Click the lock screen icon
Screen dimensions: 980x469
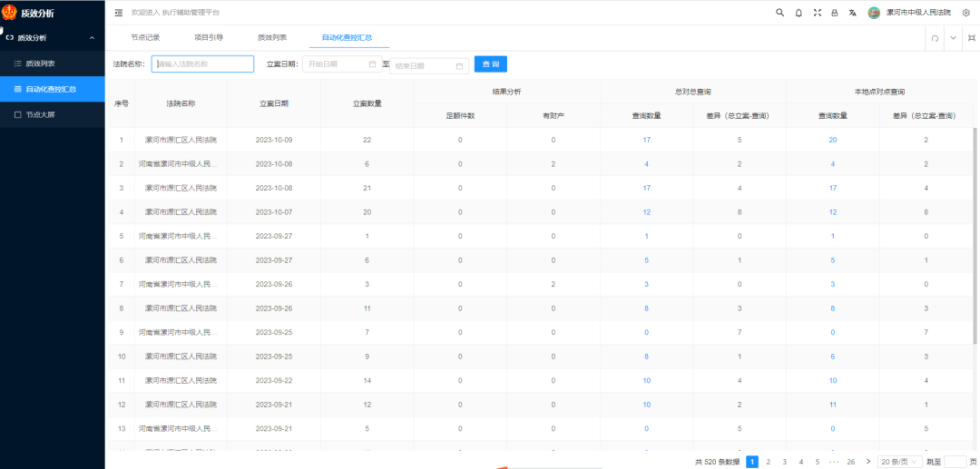pyautogui.click(x=835, y=13)
